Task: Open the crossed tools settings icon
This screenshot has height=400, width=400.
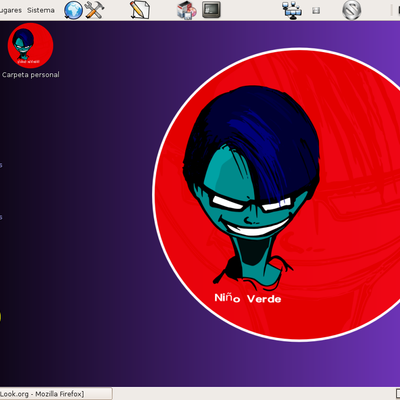Action: click(94, 10)
